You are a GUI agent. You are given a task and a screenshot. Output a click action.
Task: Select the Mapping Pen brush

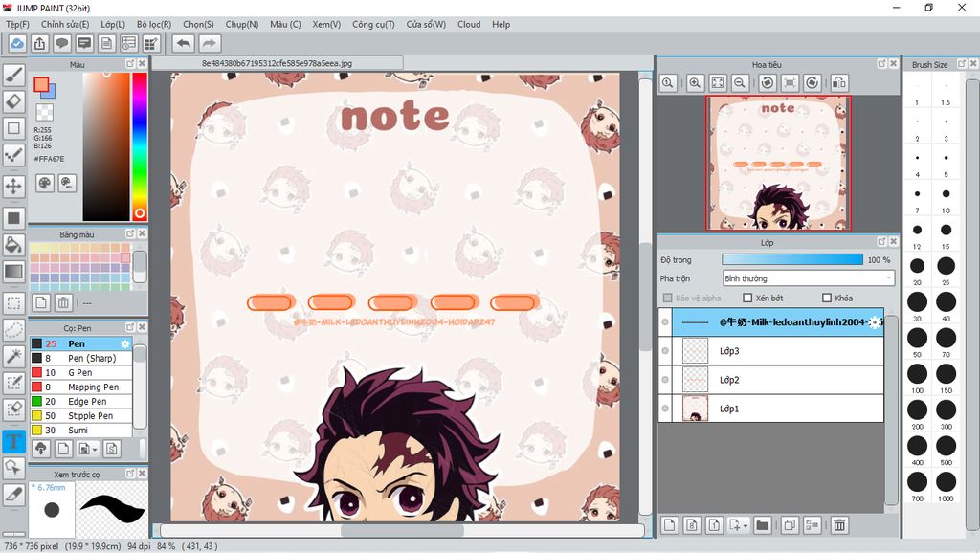click(x=81, y=387)
